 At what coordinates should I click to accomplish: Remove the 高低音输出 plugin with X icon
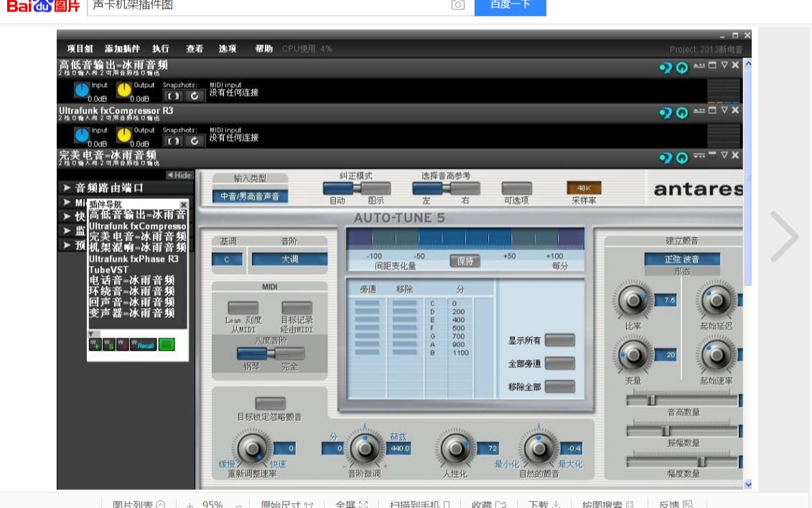click(735, 65)
